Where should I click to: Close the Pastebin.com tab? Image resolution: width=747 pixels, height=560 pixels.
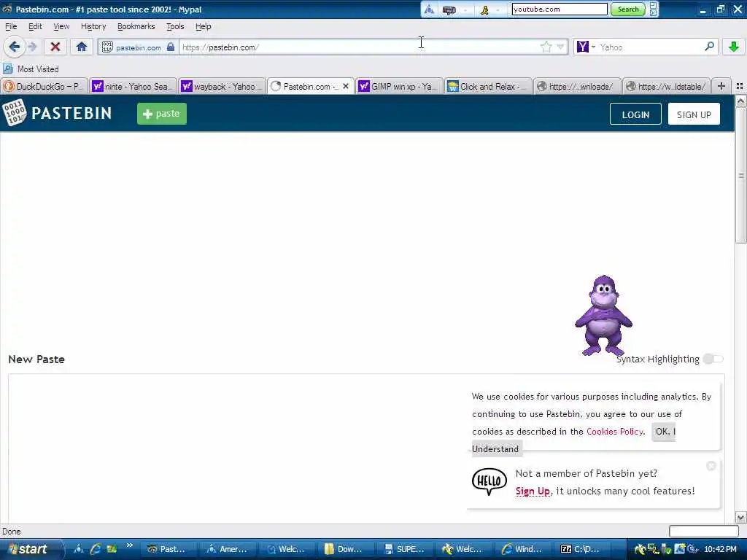[346, 86]
